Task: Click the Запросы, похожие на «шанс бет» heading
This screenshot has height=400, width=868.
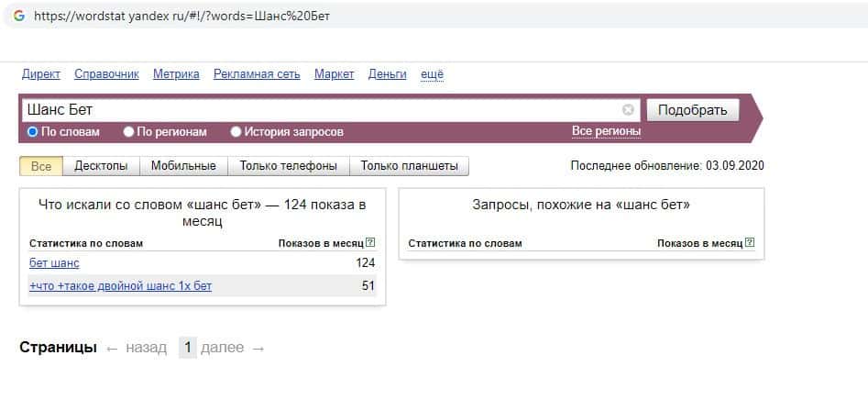Action: pos(581,205)
